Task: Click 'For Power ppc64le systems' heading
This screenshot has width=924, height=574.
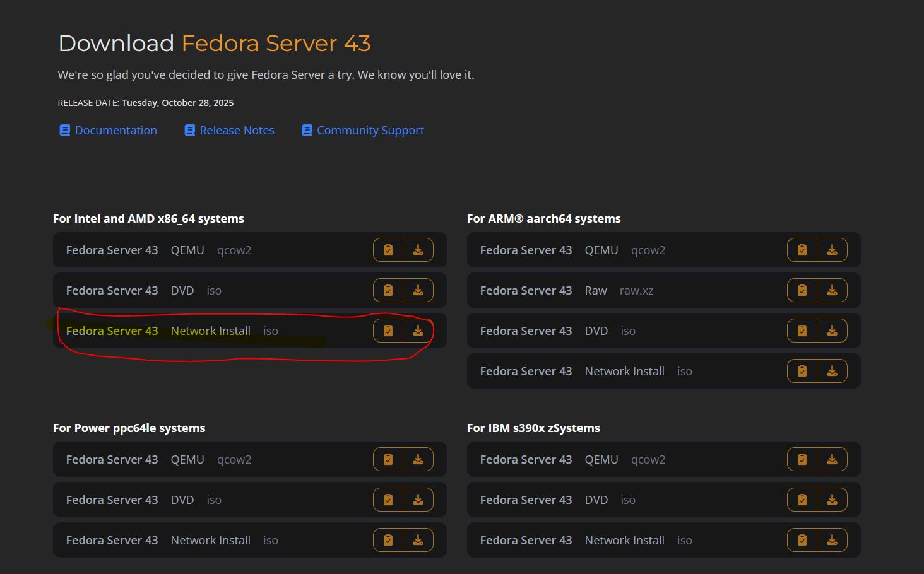Action: pos(129,428)
